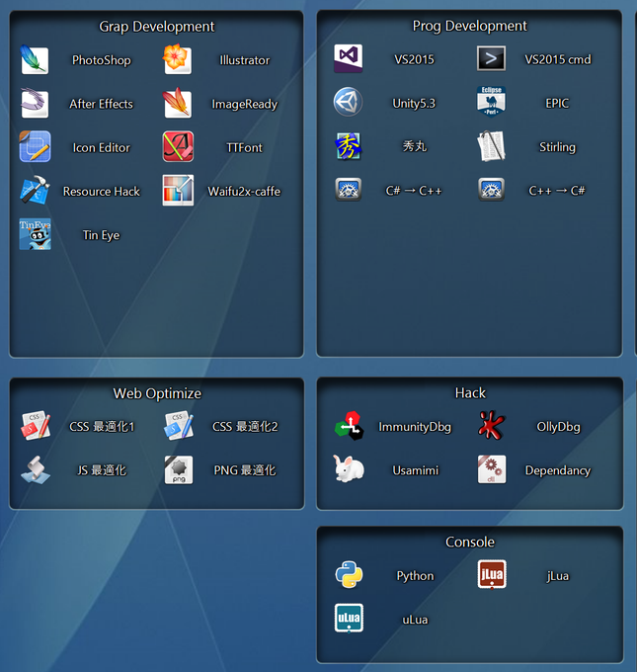Image resolution: width=637 pixels, height=672 pixels.
Task: Open the Python snake icon
Action: click(349, 575)
